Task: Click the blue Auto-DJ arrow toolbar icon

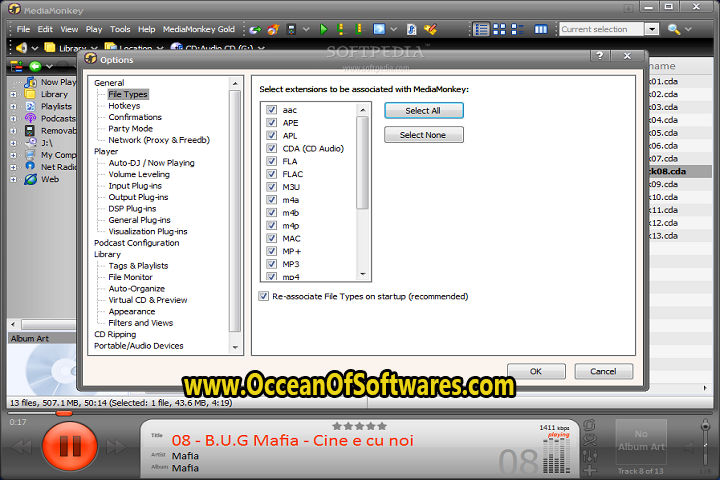Action: point(379,29)
